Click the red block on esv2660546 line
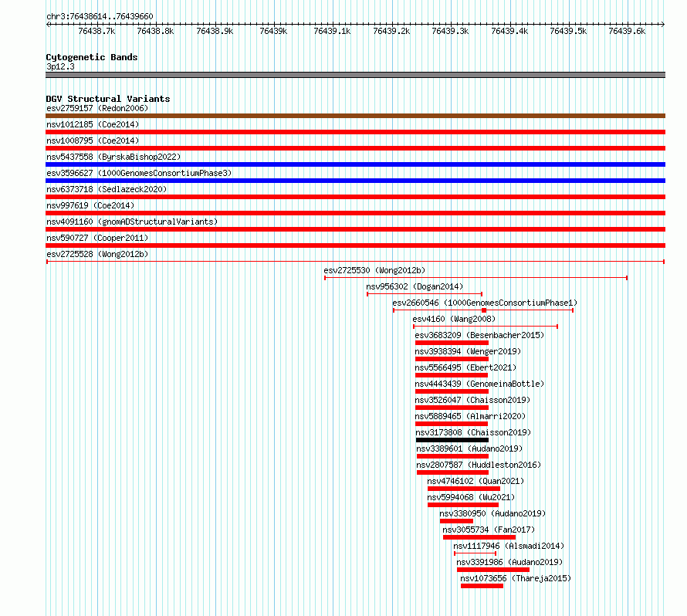 pyautogui.click(x=484, y=310)
